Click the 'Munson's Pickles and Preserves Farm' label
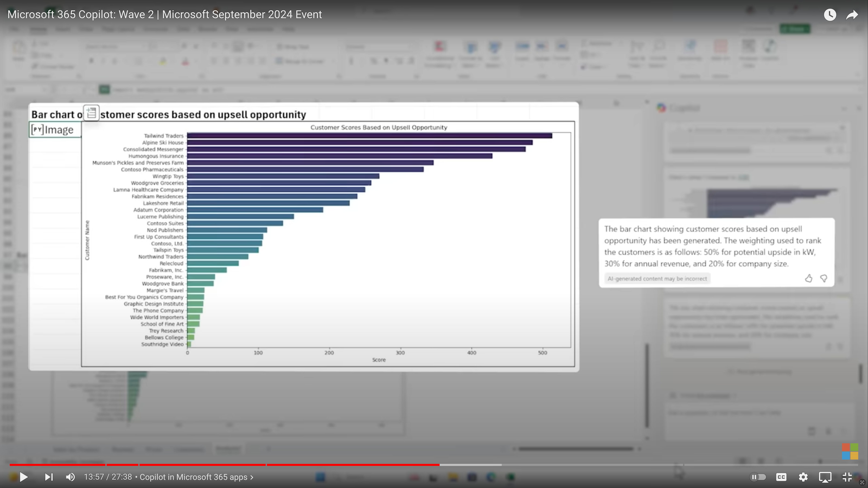 click(138, 163)
